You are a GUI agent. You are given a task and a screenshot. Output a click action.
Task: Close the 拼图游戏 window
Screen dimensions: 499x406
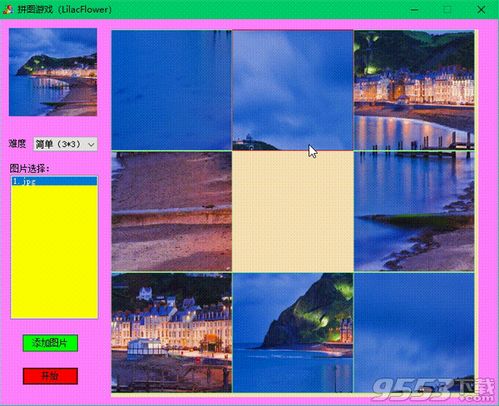coord(481,10)
